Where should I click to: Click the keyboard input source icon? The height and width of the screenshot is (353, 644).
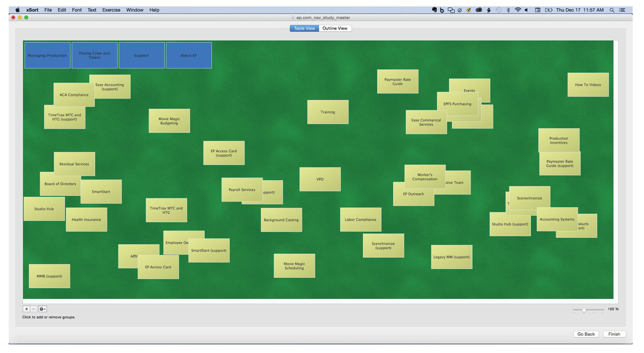tap(538, 10)
